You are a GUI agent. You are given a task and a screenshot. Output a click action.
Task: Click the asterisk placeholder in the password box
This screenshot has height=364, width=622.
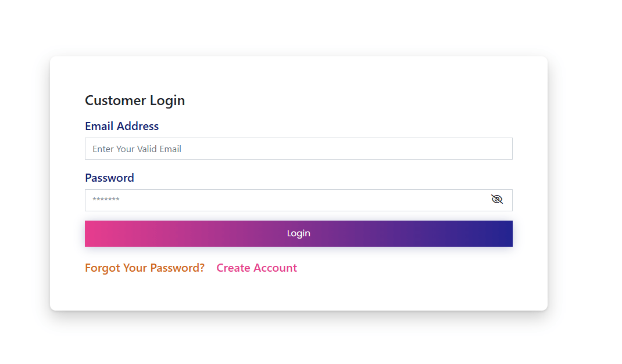[106, 200]
